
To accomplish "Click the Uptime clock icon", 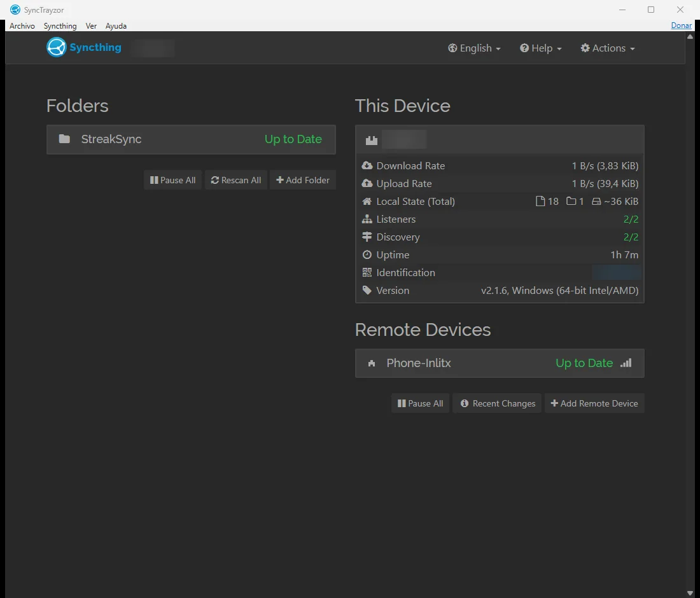I will click(367, 255).
